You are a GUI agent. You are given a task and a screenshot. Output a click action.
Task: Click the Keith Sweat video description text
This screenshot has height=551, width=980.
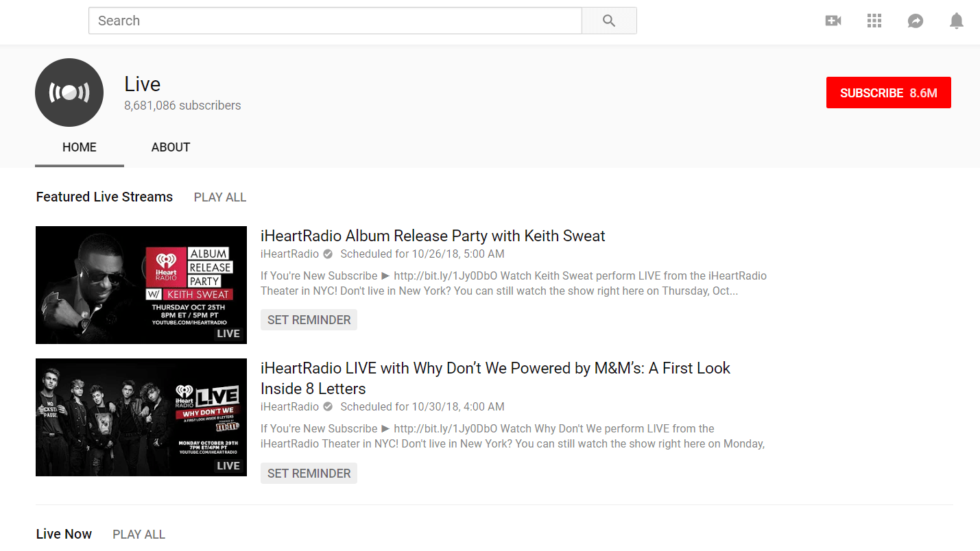514,284
